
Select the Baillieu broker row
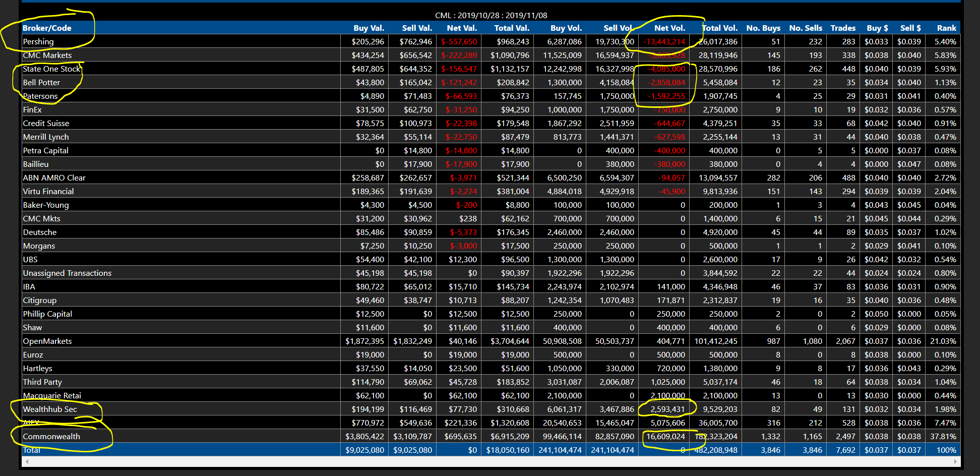491,164
